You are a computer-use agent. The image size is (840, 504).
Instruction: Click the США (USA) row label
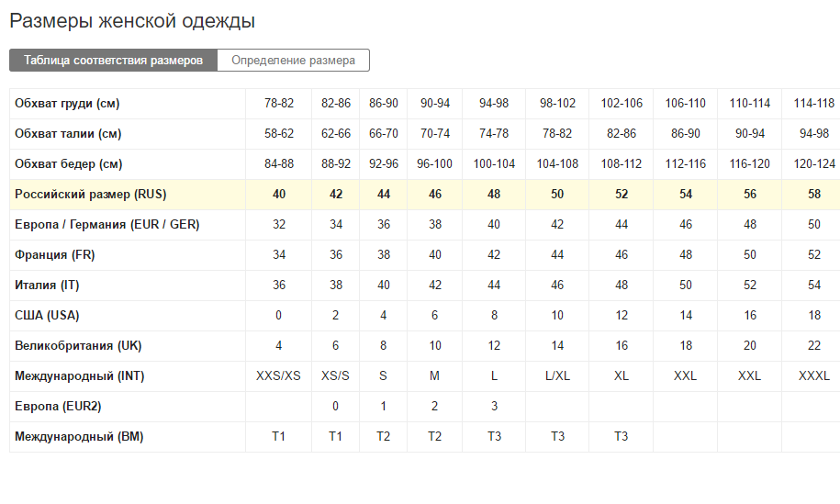tap(47, 316)
